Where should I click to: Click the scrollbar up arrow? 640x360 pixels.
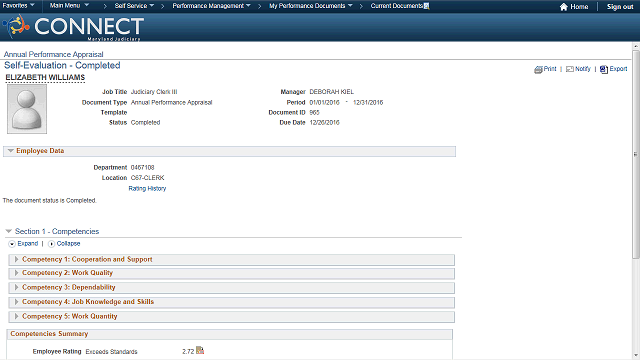636,46
